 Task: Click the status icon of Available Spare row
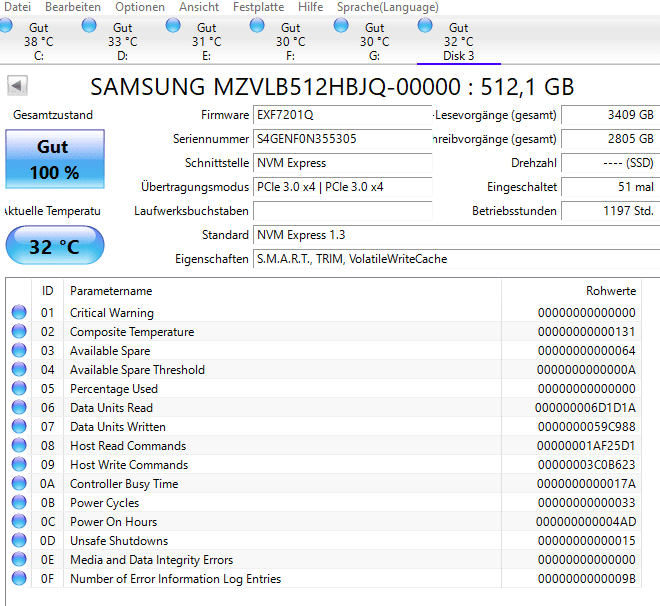(19, 350)
